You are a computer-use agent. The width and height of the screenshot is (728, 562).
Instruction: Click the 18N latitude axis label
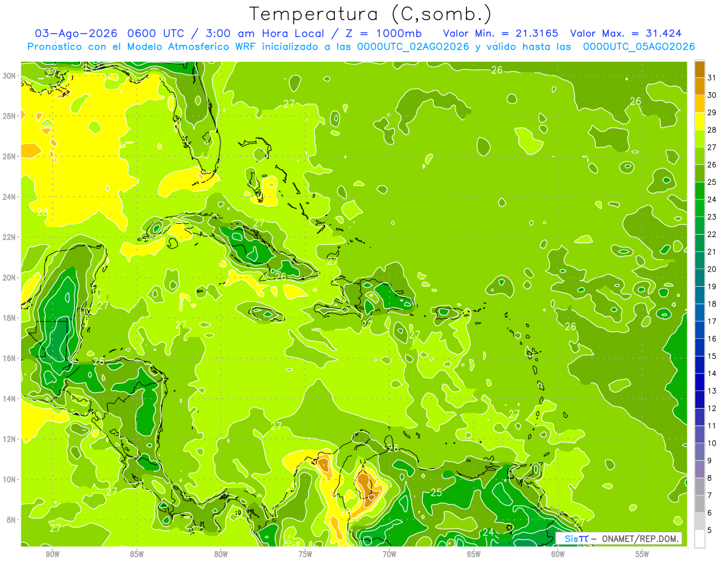(x=10, y=318)
